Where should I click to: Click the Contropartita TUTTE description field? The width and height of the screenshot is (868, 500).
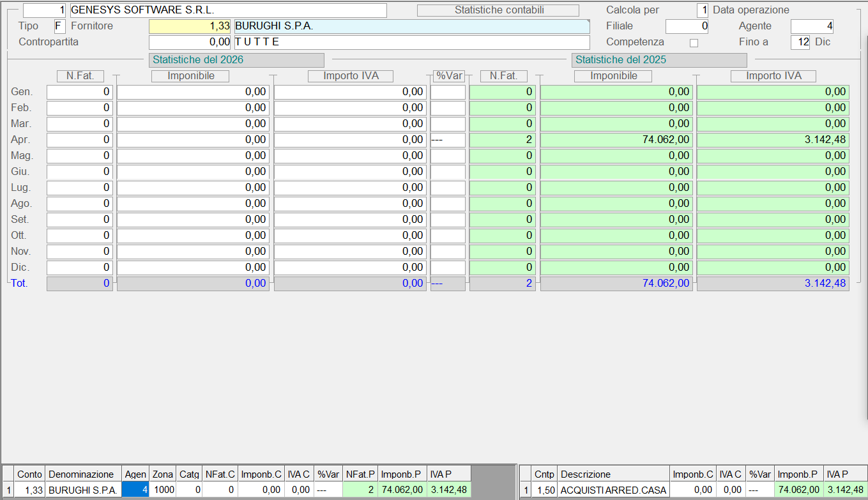point(411,42)
